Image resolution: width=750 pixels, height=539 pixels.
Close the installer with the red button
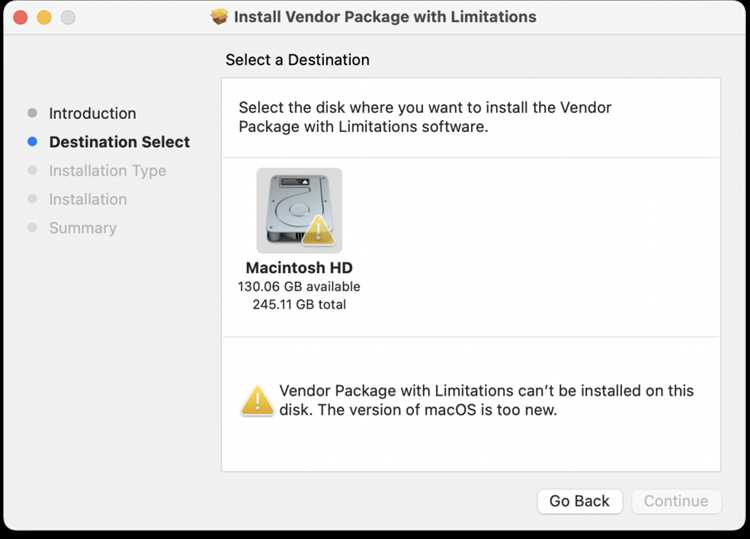click(x=21, y=17)
